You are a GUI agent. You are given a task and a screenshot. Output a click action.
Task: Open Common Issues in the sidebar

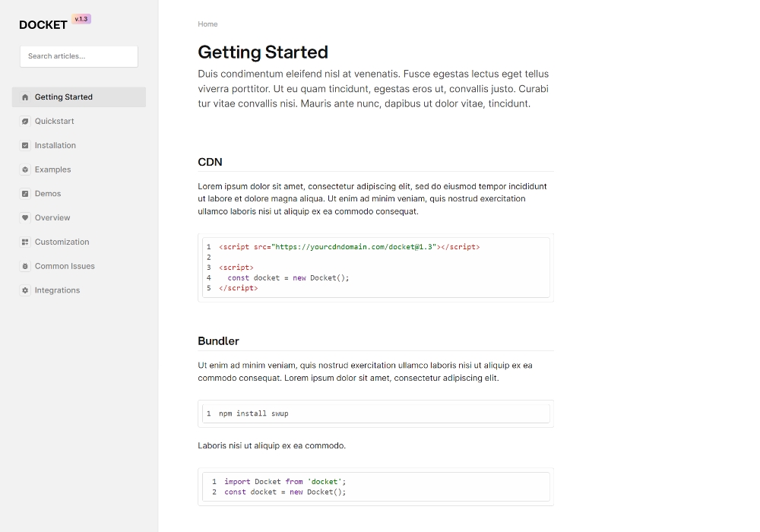[x=79, y=266]
